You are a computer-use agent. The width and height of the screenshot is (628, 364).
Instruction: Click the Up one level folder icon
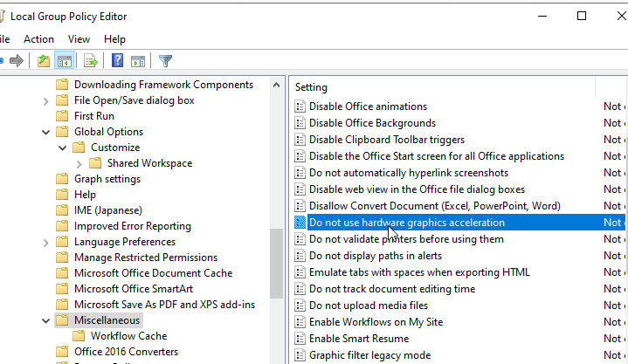tap(44, 61)
